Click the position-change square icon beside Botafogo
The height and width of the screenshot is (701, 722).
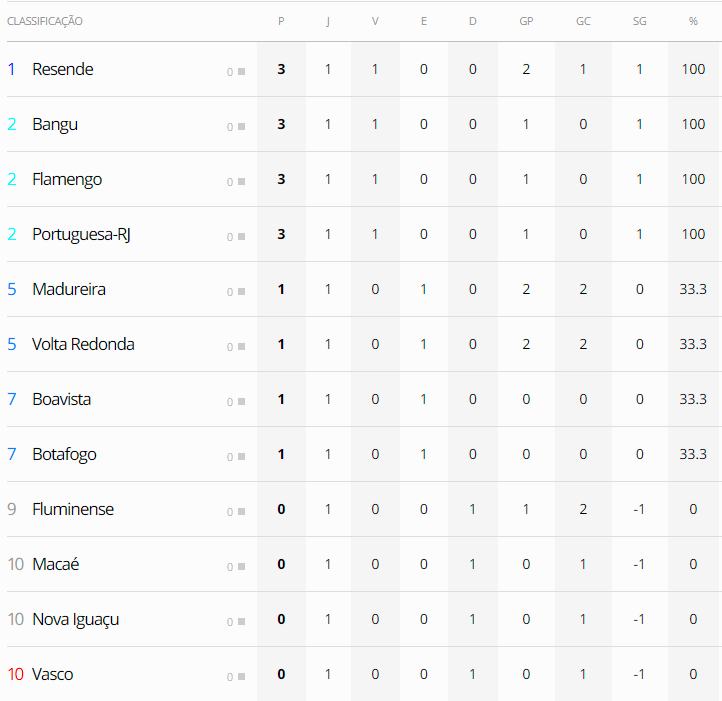click(241, 457)
